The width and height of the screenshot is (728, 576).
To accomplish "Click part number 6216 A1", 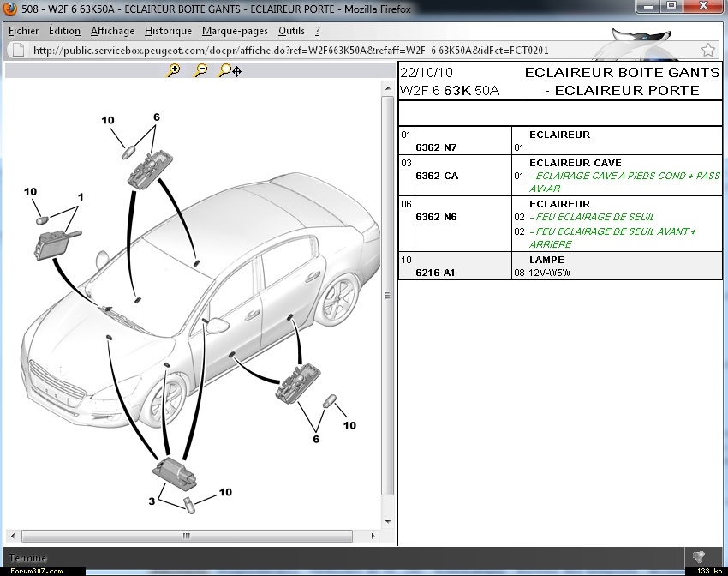I will [435, 273].
